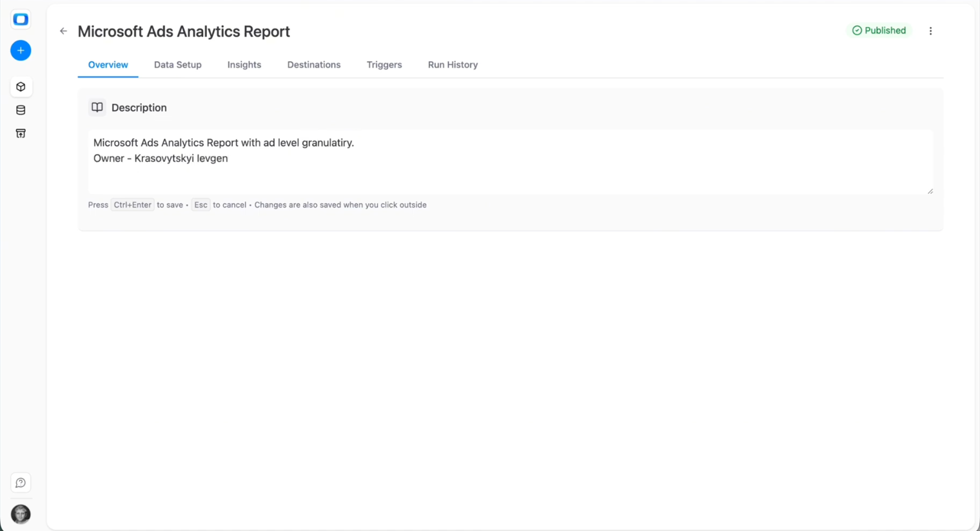Open the database storages sidebar icon
Image resolution: width=980 pixels, height=531 pixels.
coord(21,110)
